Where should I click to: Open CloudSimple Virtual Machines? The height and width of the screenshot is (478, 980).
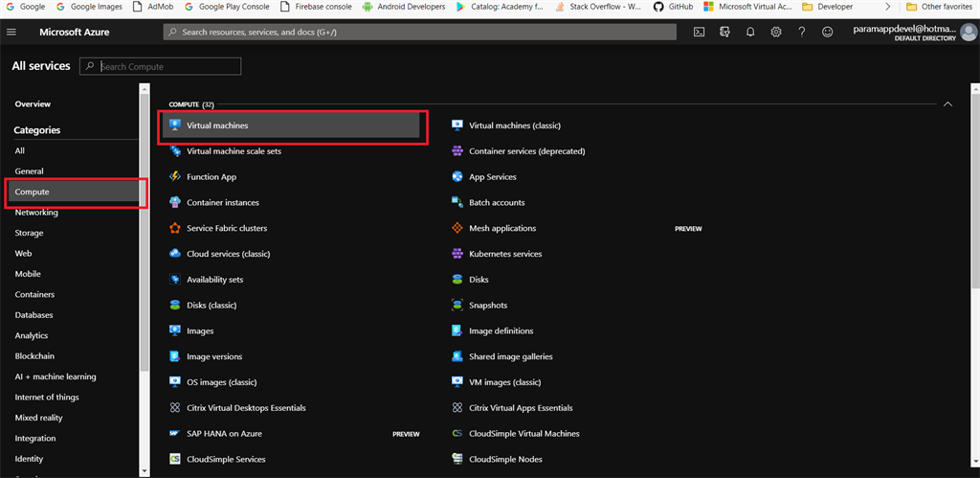click(524, 434)
